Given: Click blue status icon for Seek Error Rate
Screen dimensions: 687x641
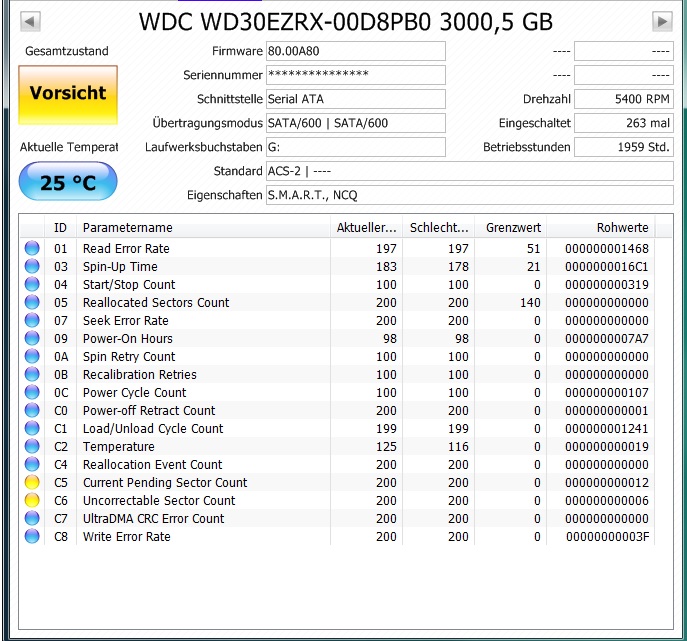Looking at the screenshot, I should pyautogui.click(x=32, y=320).
